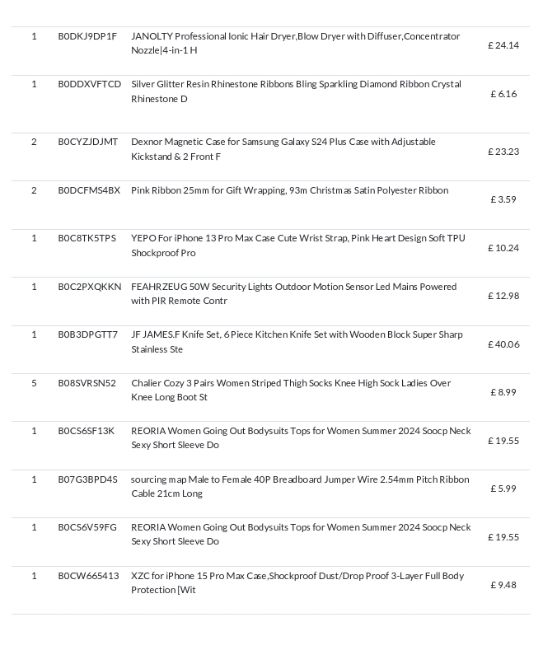
Task: Select the £ 24.14 price
Action: coord(503,45)
